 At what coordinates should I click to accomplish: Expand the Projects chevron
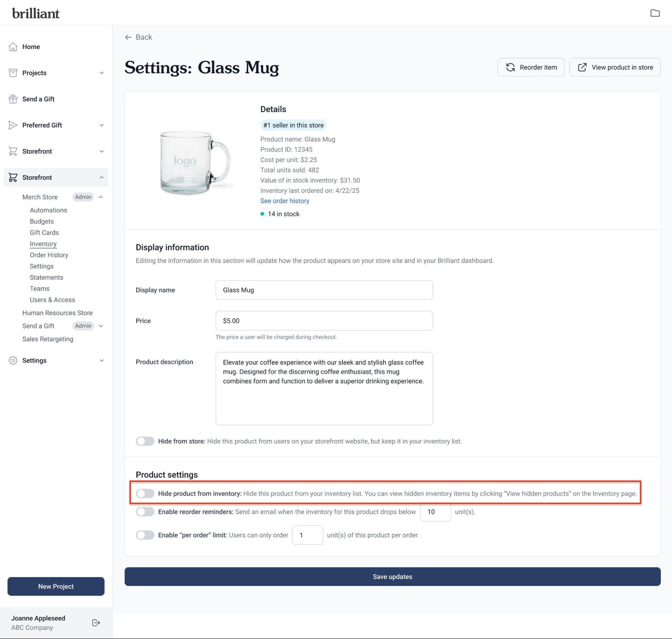102,73
